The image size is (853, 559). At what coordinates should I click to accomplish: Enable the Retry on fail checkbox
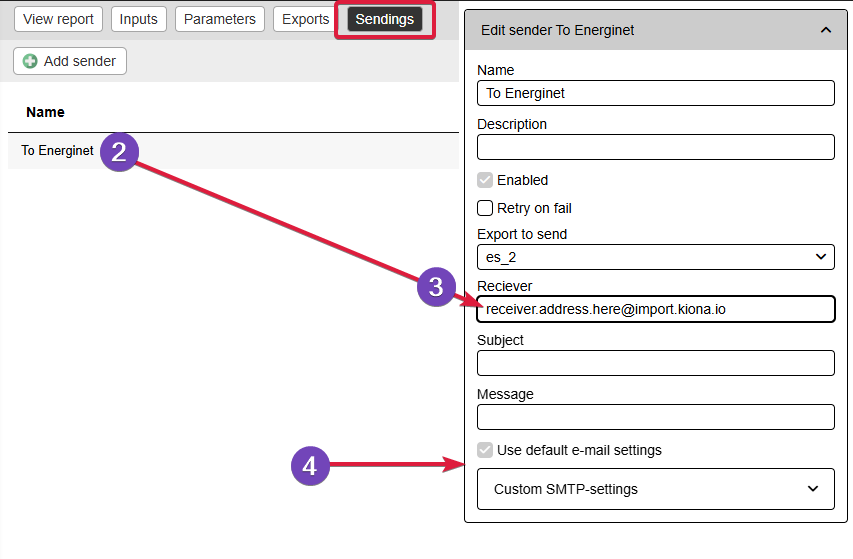[x=485, y=208]
